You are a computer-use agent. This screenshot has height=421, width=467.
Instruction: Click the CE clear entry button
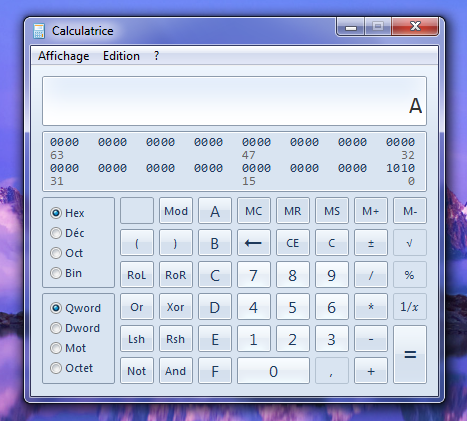tap(293, 243)
